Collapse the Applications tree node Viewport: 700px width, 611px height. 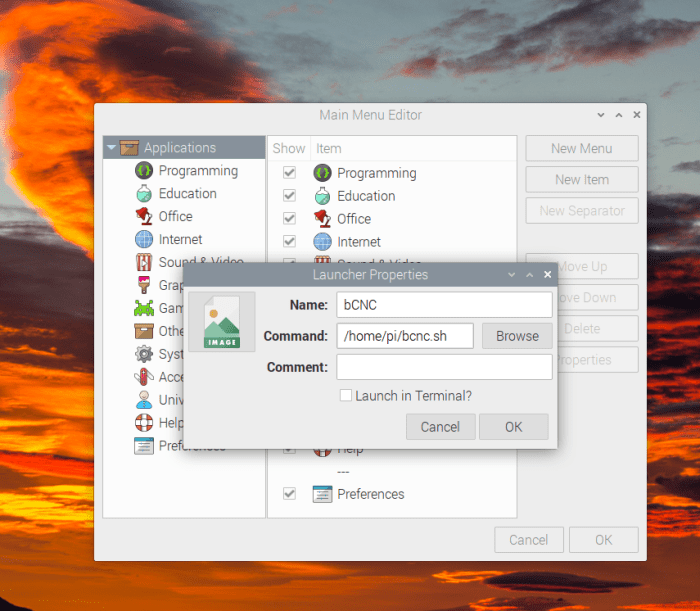click(111, 148)
